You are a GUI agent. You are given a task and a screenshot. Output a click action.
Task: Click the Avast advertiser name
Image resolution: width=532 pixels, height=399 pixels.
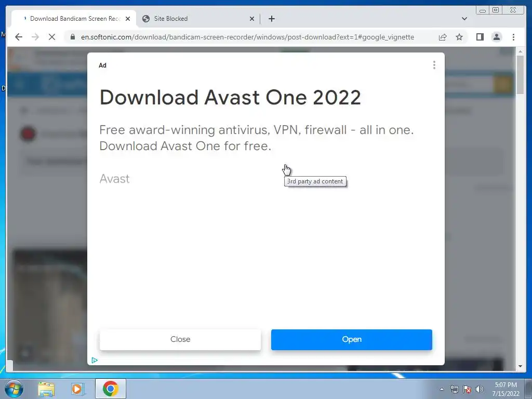114,179
